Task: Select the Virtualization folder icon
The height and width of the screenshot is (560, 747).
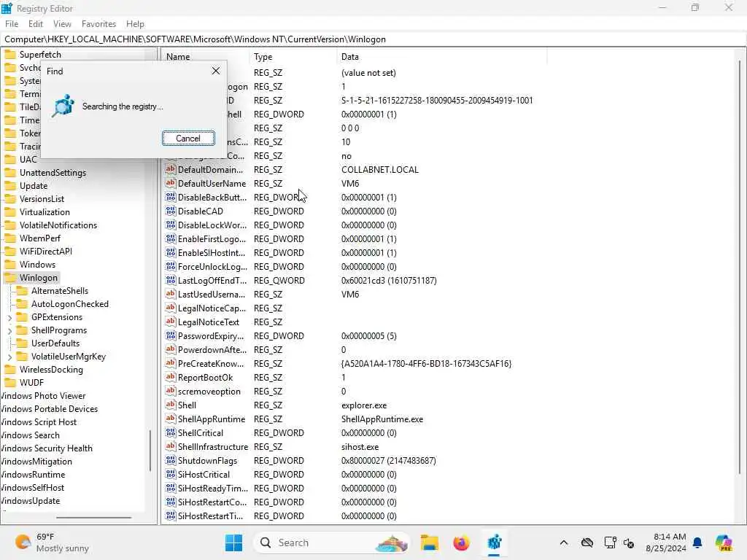Action: click(10, 212)
